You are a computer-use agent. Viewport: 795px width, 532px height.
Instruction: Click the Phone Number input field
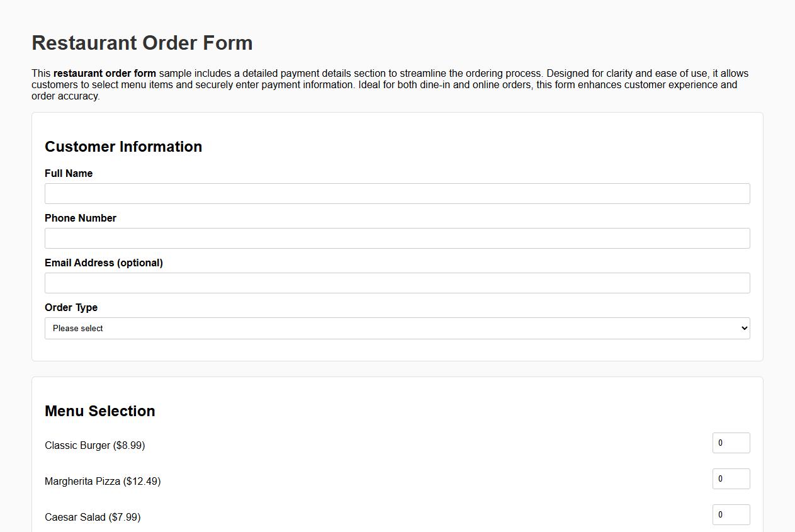click(397, 238)
